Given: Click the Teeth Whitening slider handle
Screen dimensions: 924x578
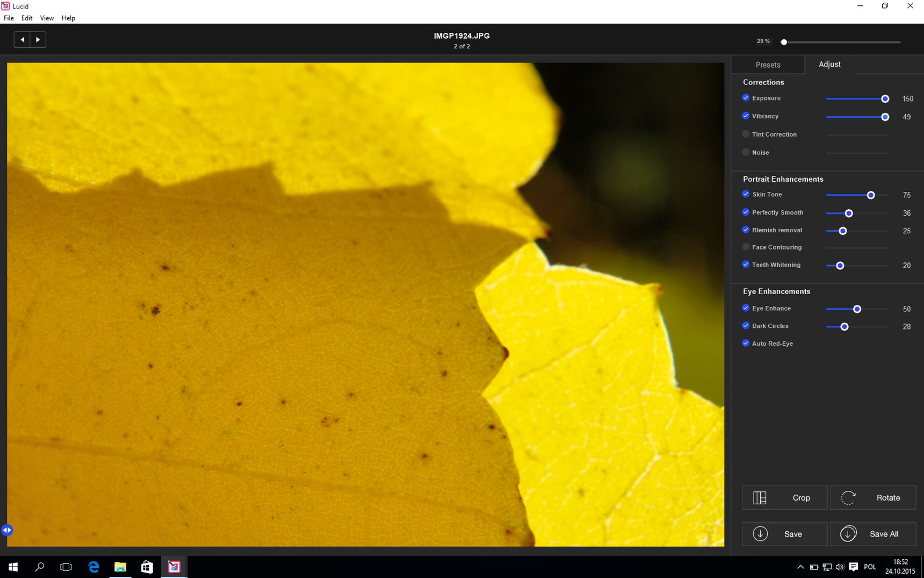Looking at the screenshot, I should coord(840,266).
